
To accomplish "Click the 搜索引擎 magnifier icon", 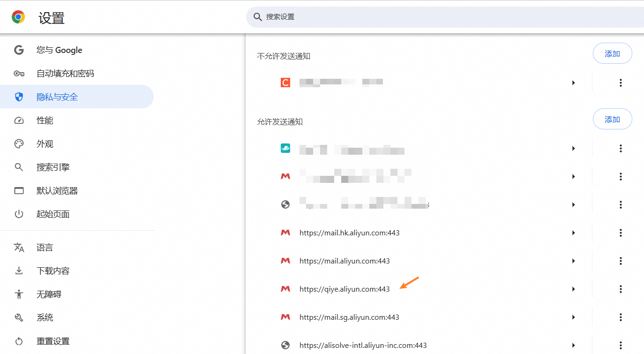I will click(x=19, y=167).
